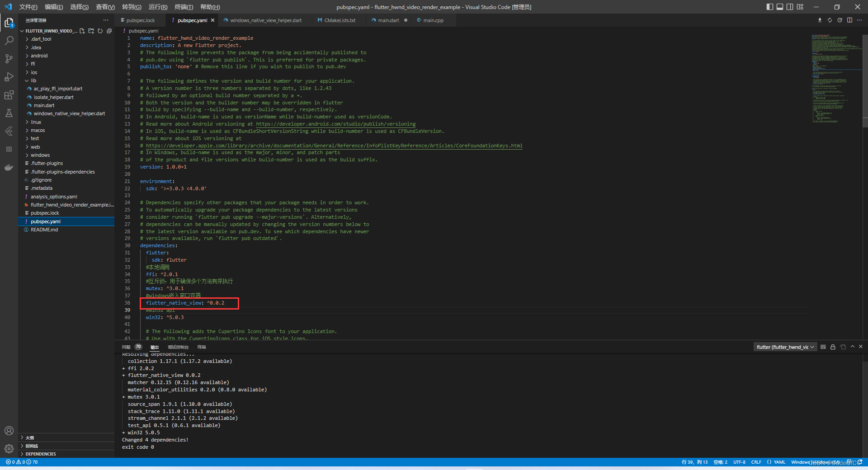This screenshot has width=868, height=470.
Task: Open editor More Actions ellipsis
Action: [859, 20]
